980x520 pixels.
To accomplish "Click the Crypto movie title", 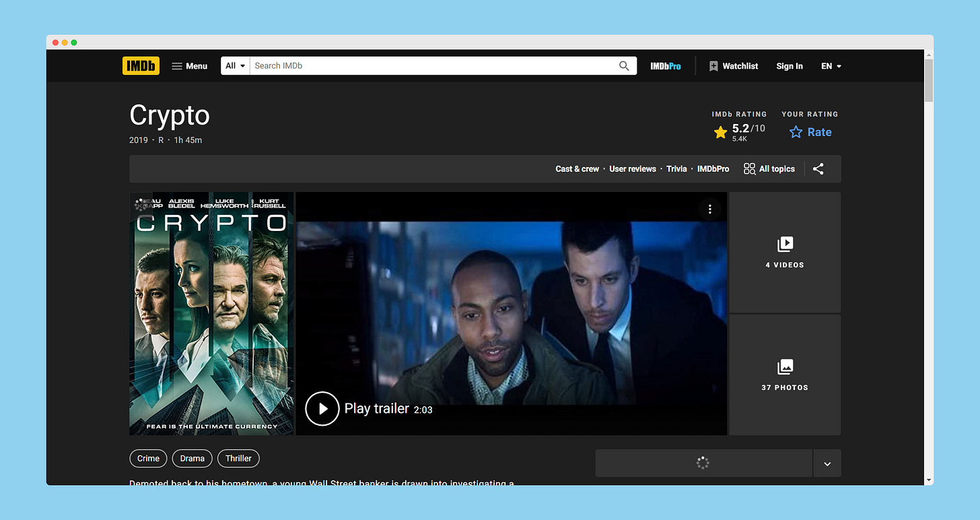I will (170, 115).
